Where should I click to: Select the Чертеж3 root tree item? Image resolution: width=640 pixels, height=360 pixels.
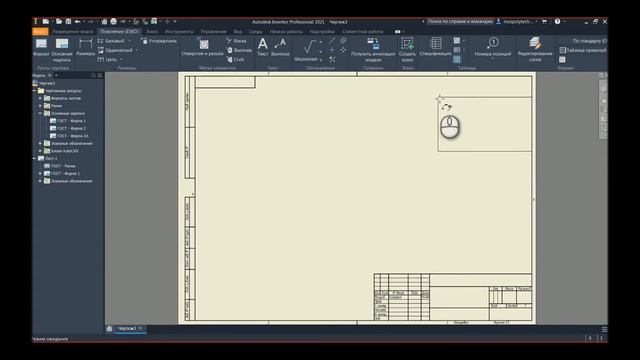tap(44, 83)
